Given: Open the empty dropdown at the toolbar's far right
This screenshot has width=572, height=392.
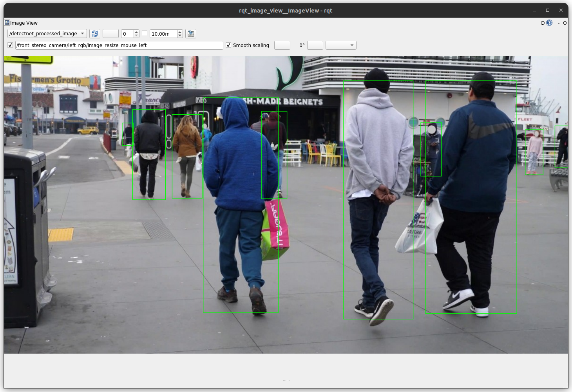Looking at the screenshot, I should [x=341, y=45].
